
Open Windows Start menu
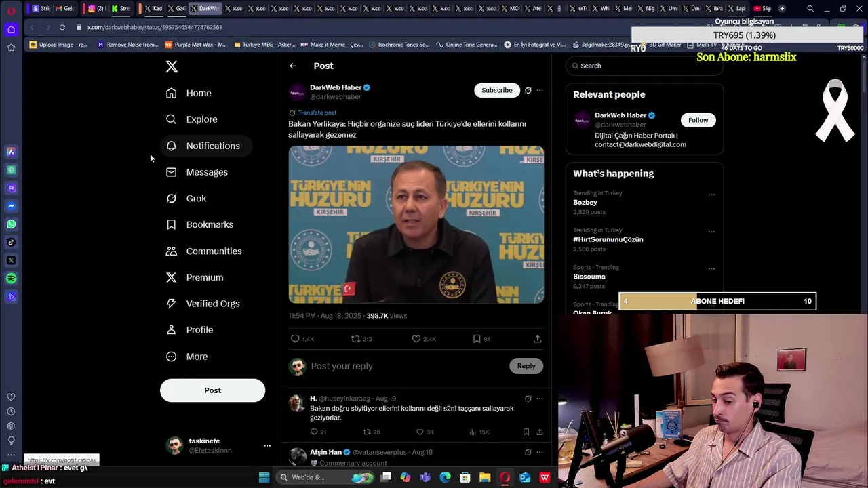[264, 477]
